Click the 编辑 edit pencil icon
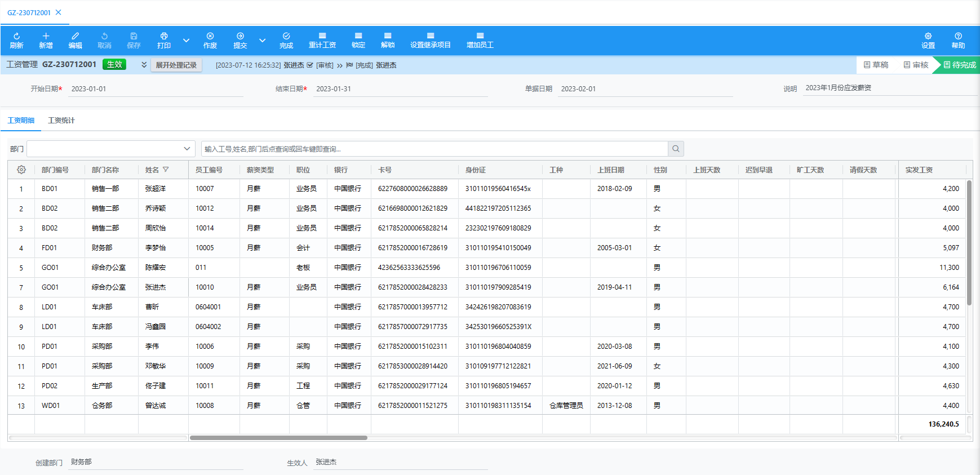 [75, 36]
